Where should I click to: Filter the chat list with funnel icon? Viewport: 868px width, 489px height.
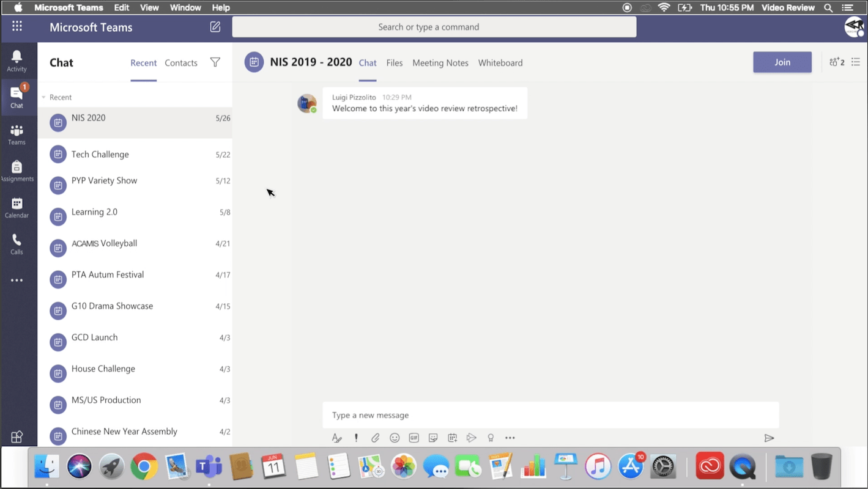click(215, 62)
